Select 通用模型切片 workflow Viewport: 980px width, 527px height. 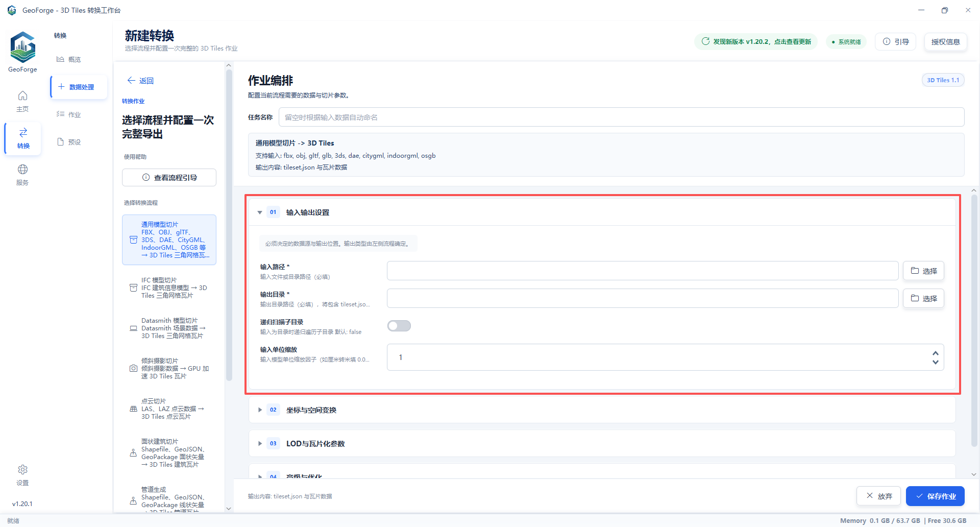[169, 239]
